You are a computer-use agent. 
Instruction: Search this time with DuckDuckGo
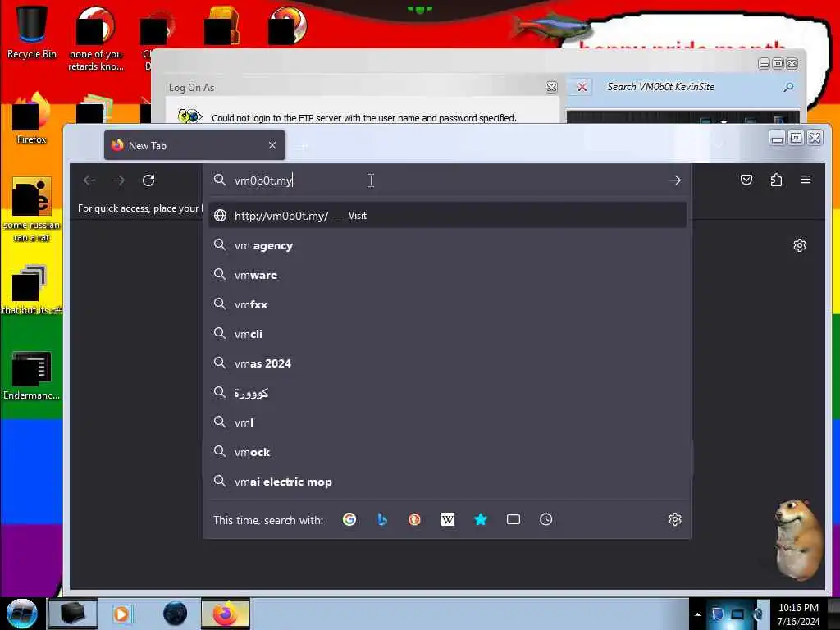tap(414, 519)
